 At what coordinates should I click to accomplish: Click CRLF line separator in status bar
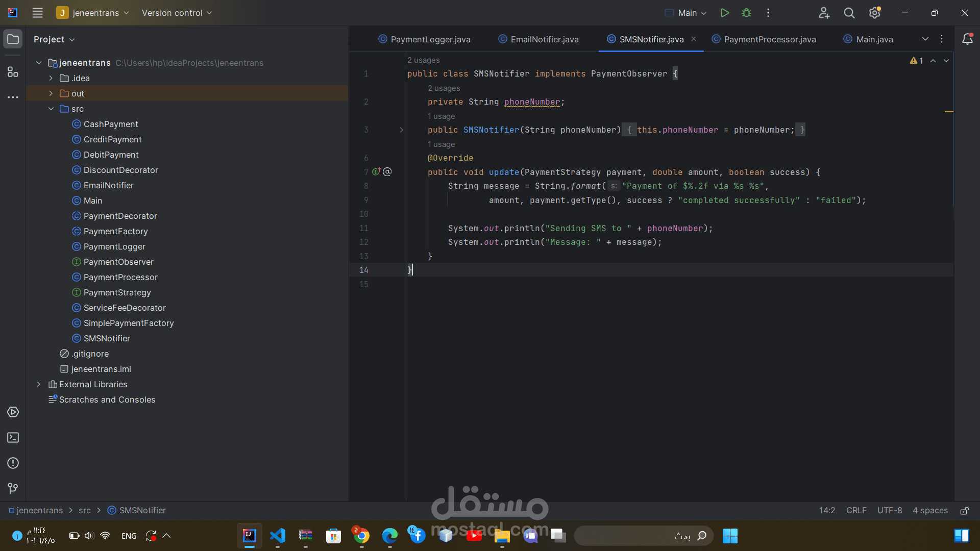[x=856, y=511]
